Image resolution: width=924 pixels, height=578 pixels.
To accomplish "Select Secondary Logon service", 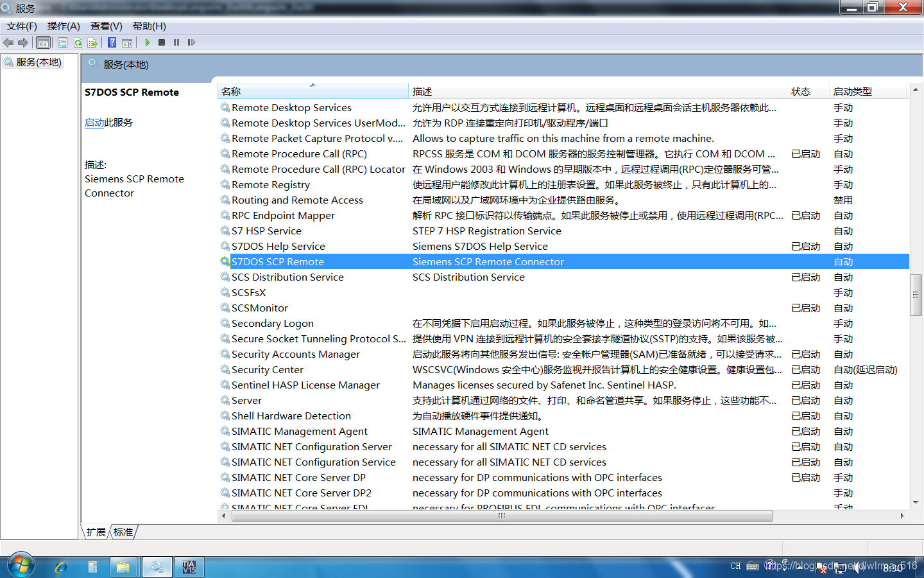I will 273,324.
